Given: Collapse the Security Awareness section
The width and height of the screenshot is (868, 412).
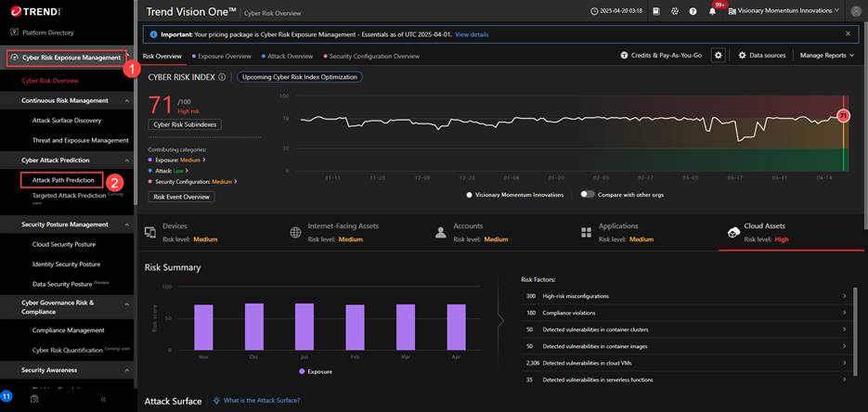Looking at the screenshot, I should pyautogui.click(x=127, y=370).
